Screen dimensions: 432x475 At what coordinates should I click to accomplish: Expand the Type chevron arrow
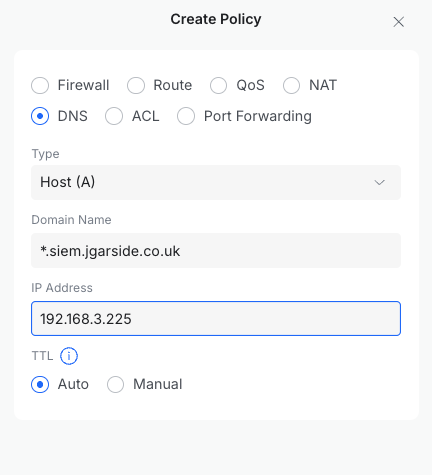(x=379, y=182)
